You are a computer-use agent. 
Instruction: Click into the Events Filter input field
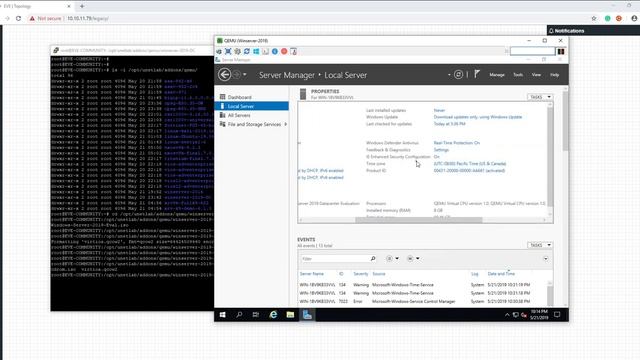click(334, 259)
